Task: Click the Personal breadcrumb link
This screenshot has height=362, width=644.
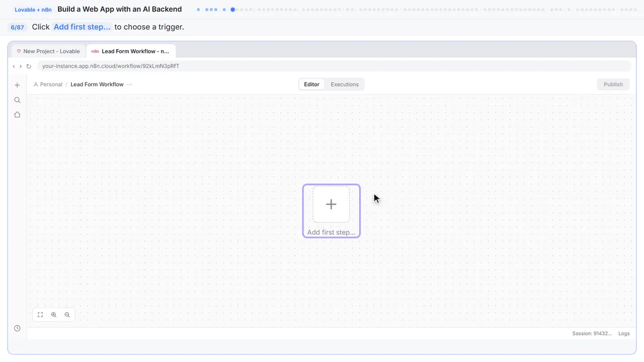Action: pyautogui.click(x=48, y=84)
